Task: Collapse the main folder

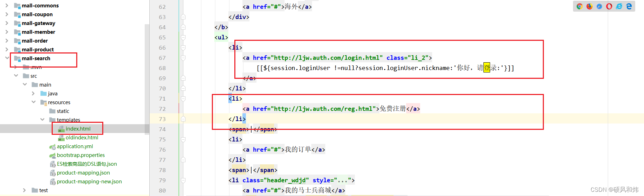Action: click(25, 84)
